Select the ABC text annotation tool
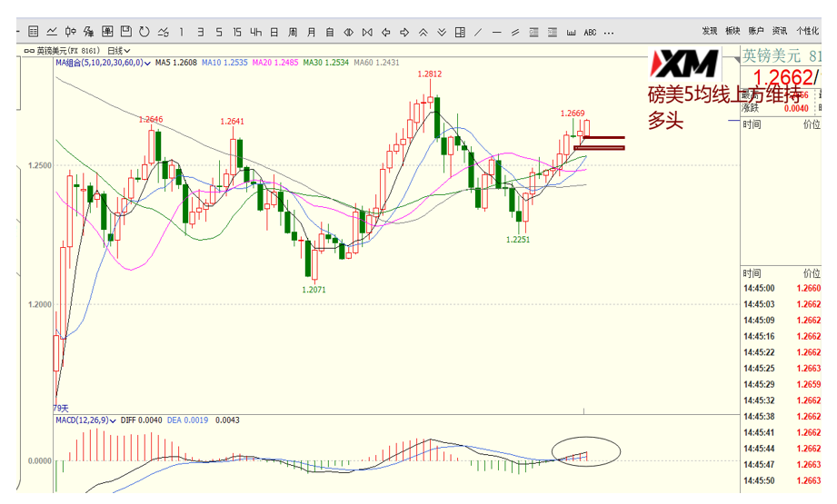The image size is (837, 504). click(x=590, y=32)
